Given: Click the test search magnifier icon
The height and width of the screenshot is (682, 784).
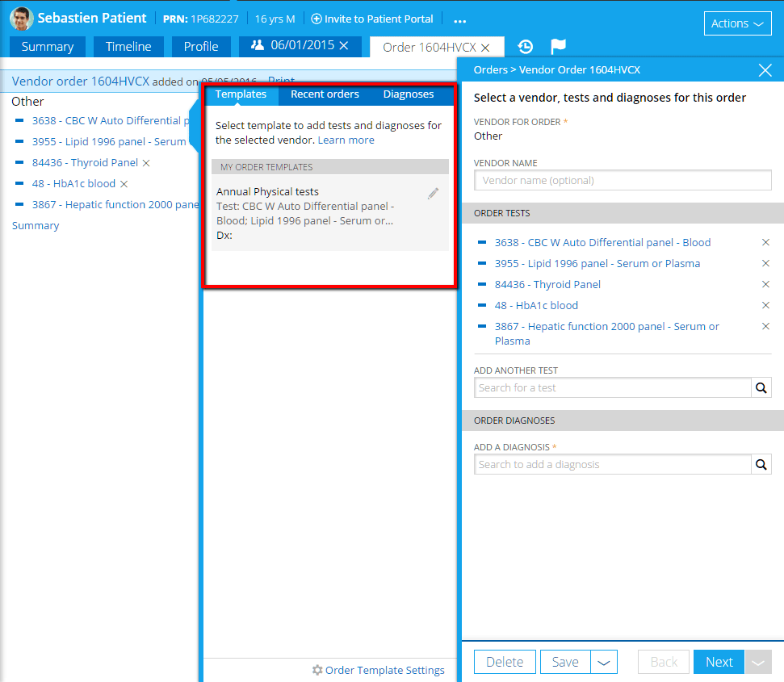Looking at the screenshot, I should [761, 388].
